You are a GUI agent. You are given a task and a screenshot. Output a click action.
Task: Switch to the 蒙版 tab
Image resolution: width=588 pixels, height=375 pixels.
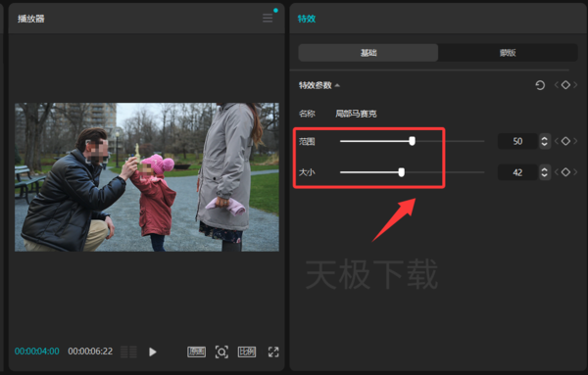(x=508, y=53)
